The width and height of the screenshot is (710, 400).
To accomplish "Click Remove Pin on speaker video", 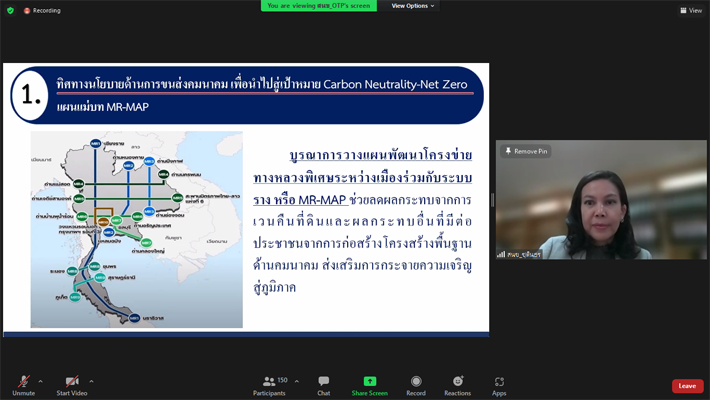I will (526, 151).
